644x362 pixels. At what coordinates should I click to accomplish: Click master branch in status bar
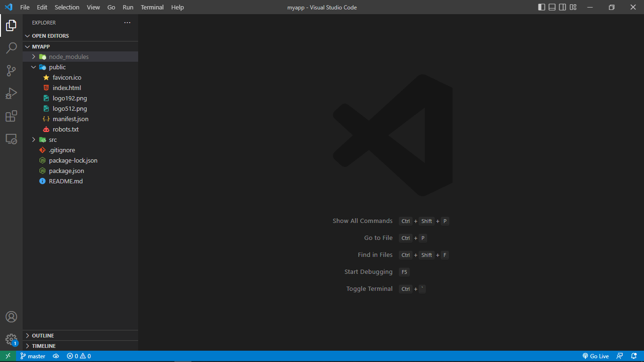click(33, 356)
